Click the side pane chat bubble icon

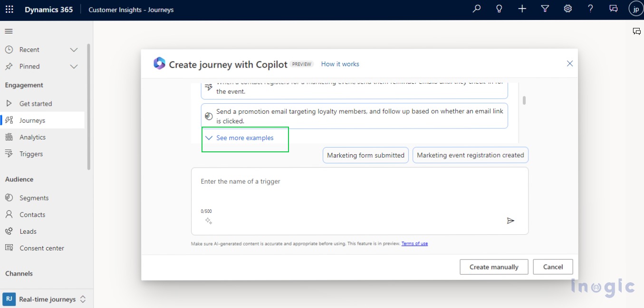[x=636, y=31]
